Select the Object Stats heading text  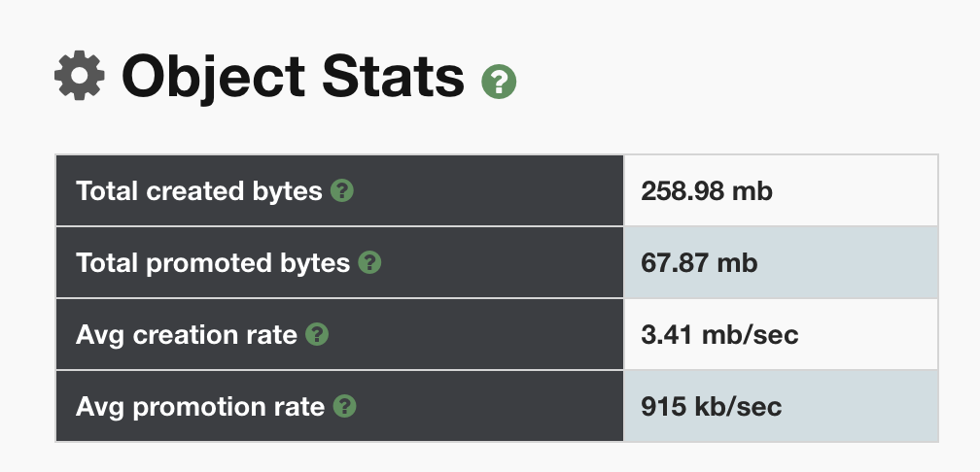(x=293, y=77)
